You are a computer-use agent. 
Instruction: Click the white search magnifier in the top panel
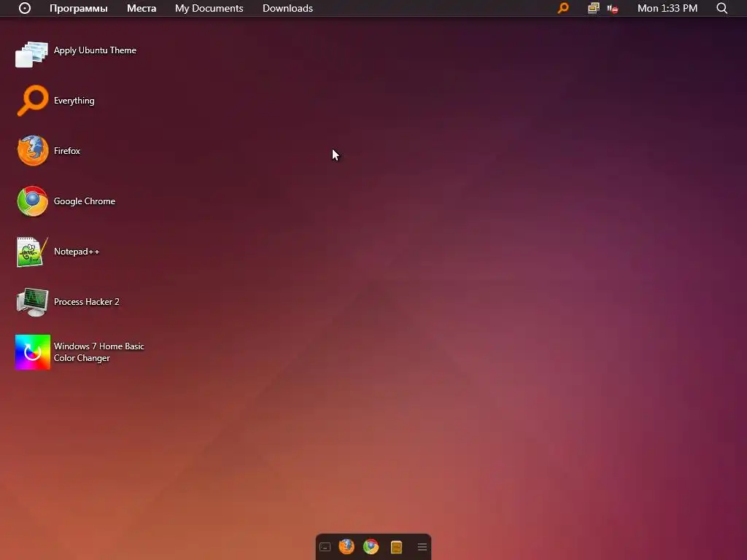coord(721,8)
